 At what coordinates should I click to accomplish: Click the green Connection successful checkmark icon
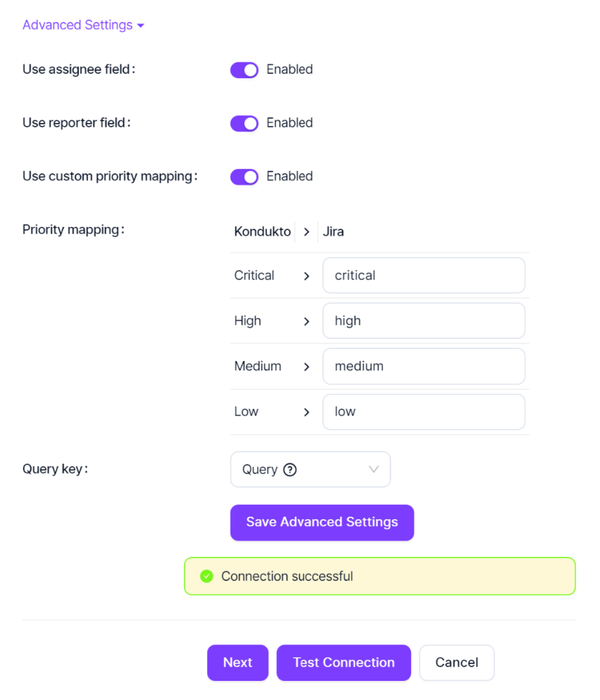(207, 576)
